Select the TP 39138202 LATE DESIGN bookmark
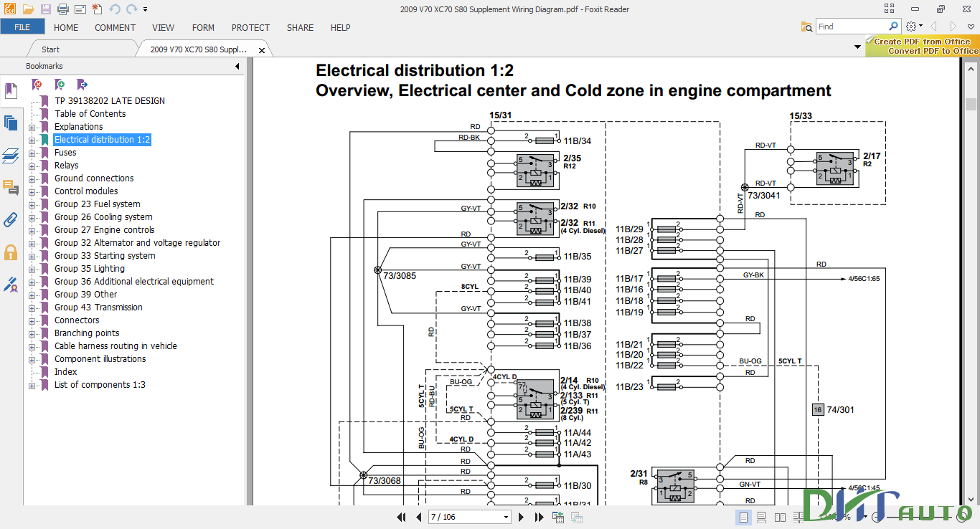Image resolution: width=980 pixels, height=529 pixels. [110, 100]
